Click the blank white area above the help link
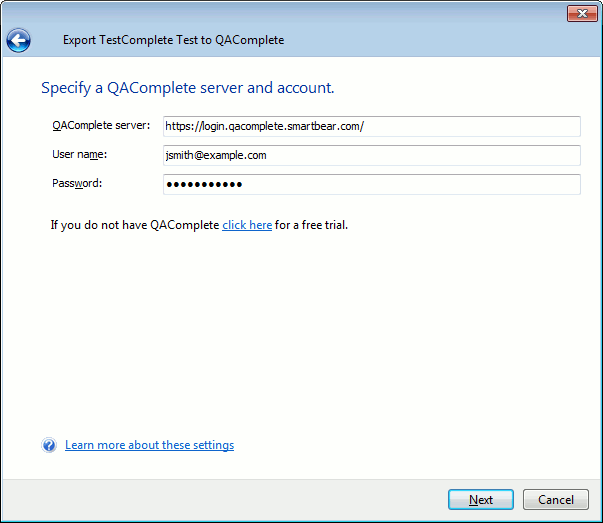The height and width of the screenshot is (523, 603). tap(300, 340)
